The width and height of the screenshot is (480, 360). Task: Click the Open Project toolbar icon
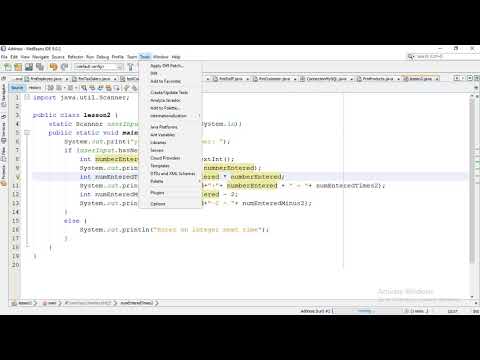coord(29,67)
